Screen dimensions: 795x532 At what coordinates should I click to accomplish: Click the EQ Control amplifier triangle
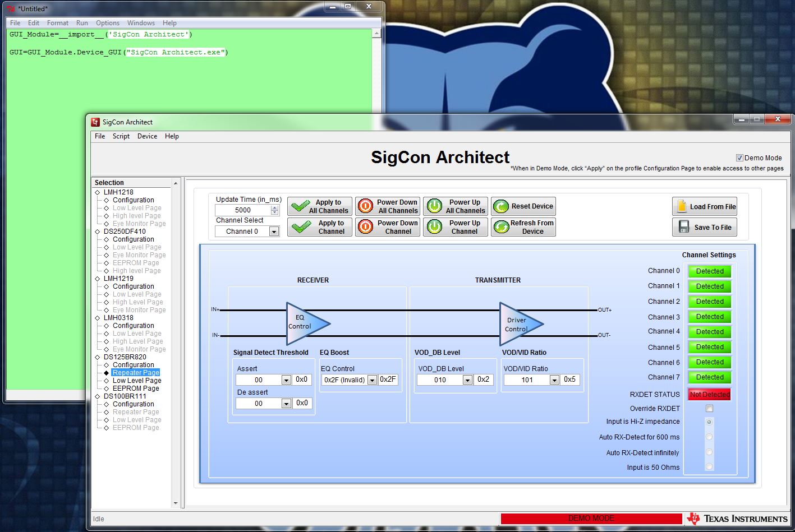(306, 323)
